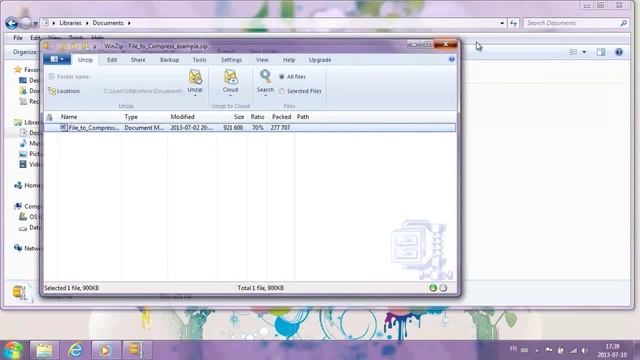Open the Tools ribbon tab
This screenshot has width=640, height=360.
(x=199, y=60)
